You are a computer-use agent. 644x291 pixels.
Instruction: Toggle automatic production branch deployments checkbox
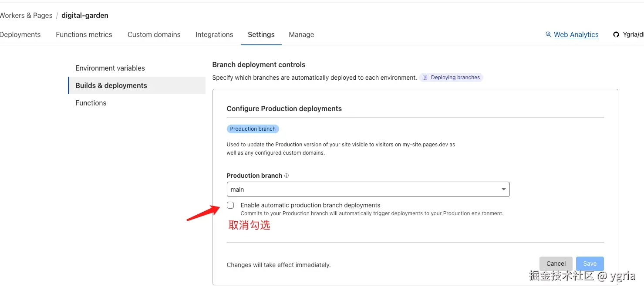click(x=230, y=205)
